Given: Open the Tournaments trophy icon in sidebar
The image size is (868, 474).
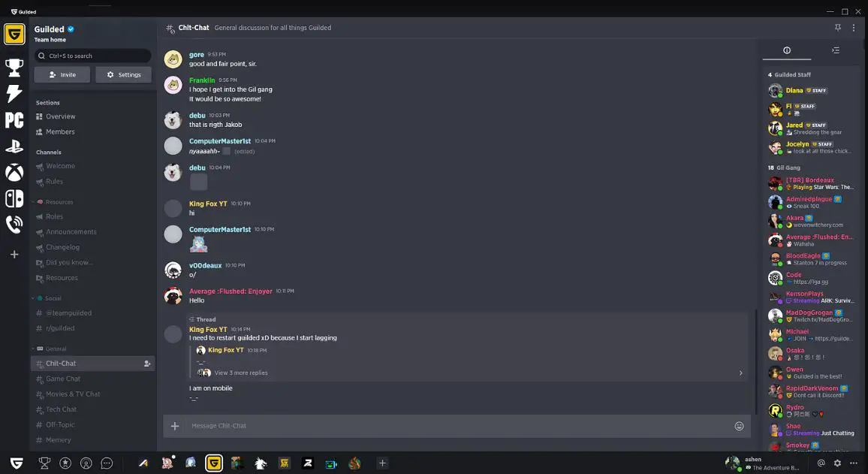Looking at the screenshot, I should tap(15, 67).
